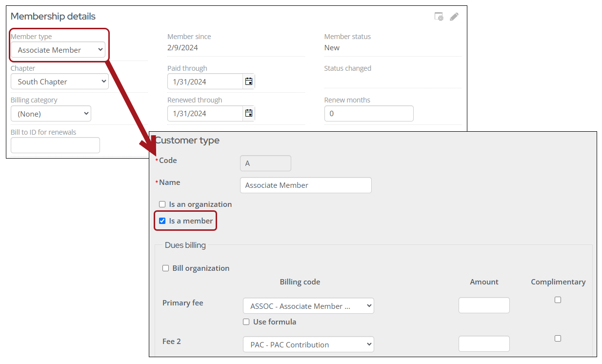Screen dimensions: 602x364
Task: Mark Primary fee as Complimentary
Action: click(x=558, y=300)
